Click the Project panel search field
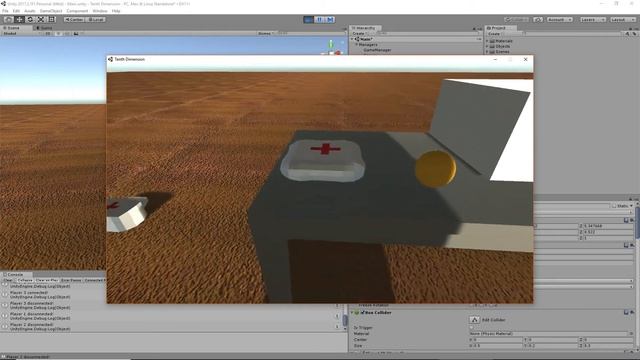640x360 pixels. pyautogui.click(x=573, y=33)
